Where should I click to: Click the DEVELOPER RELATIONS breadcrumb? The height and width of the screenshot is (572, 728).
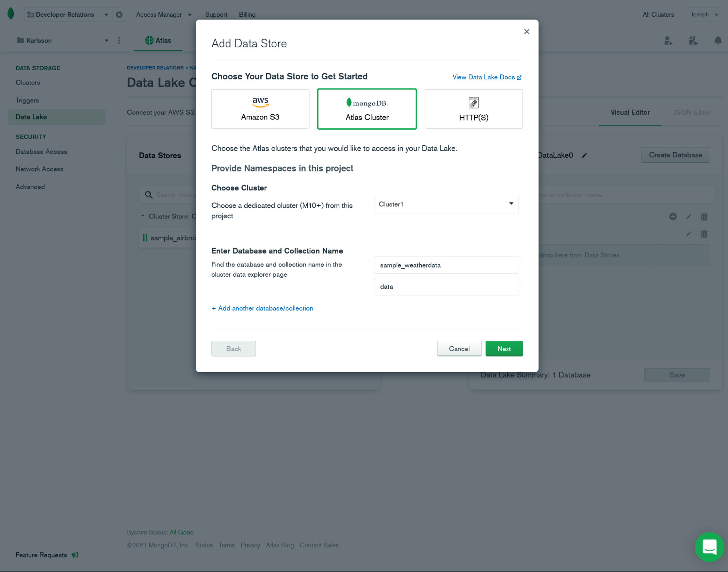click(155, 68)
